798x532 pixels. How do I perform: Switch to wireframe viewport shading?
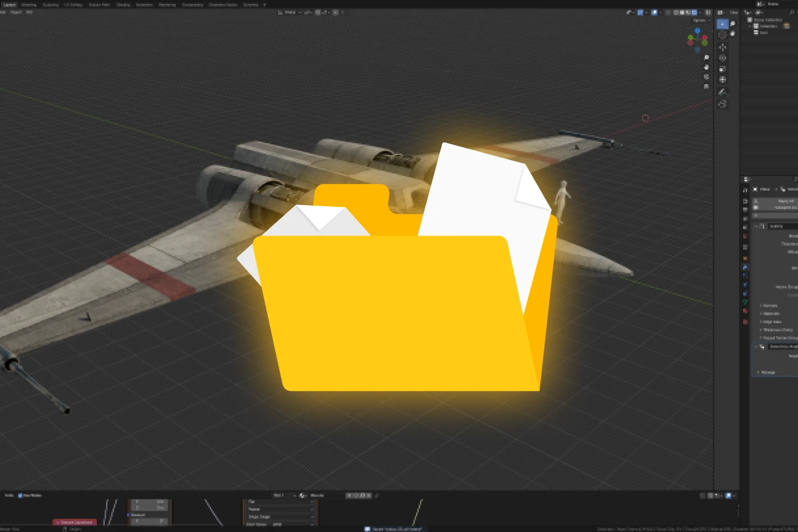pyautogui.click(x=677, y=12)
